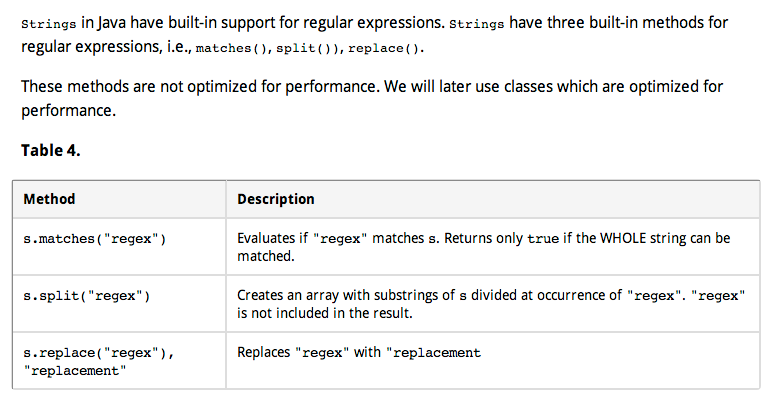
Task: Click the description starting "Replaces"
Action: 359,353
